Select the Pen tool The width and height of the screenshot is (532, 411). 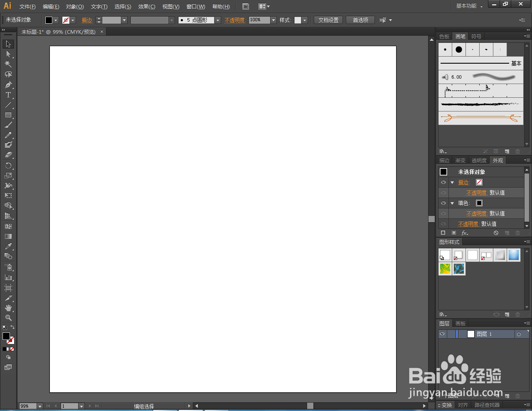pyautogui.click(x=8, y=85)
